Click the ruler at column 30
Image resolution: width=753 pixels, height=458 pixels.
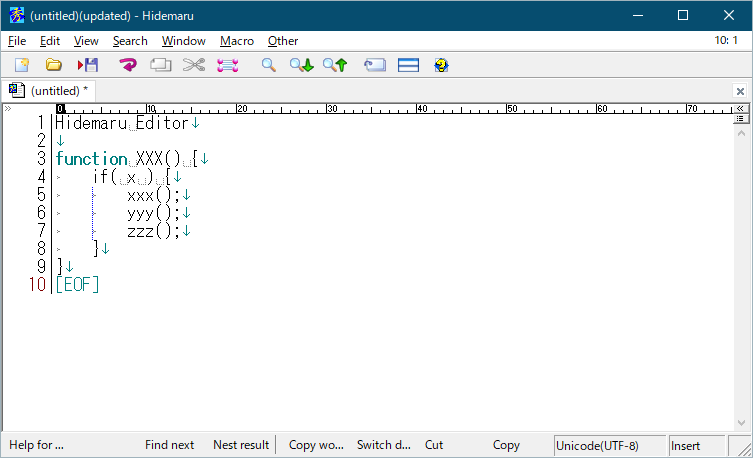coord(331,108)
